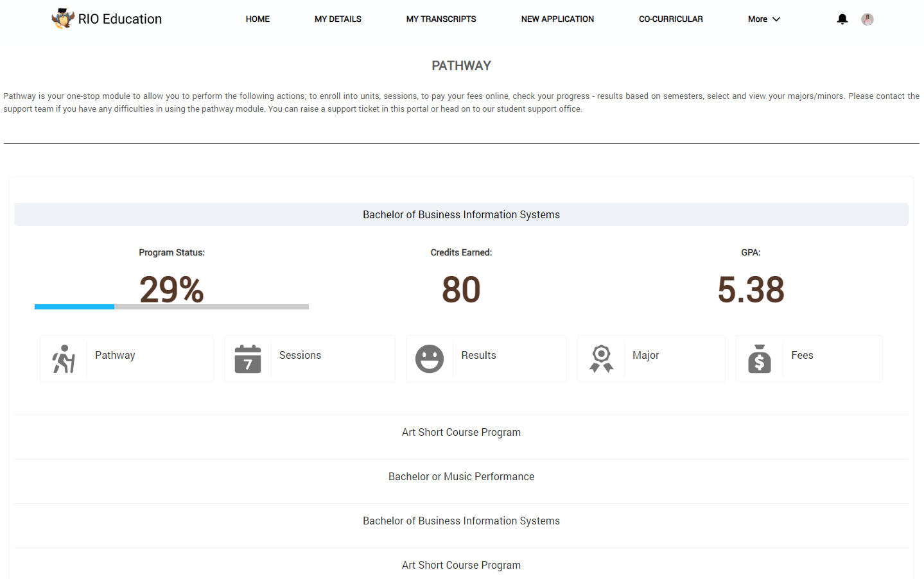Open the MY DETAILS page
Screen dimensions: 924x579
click(x=338, y=19)
